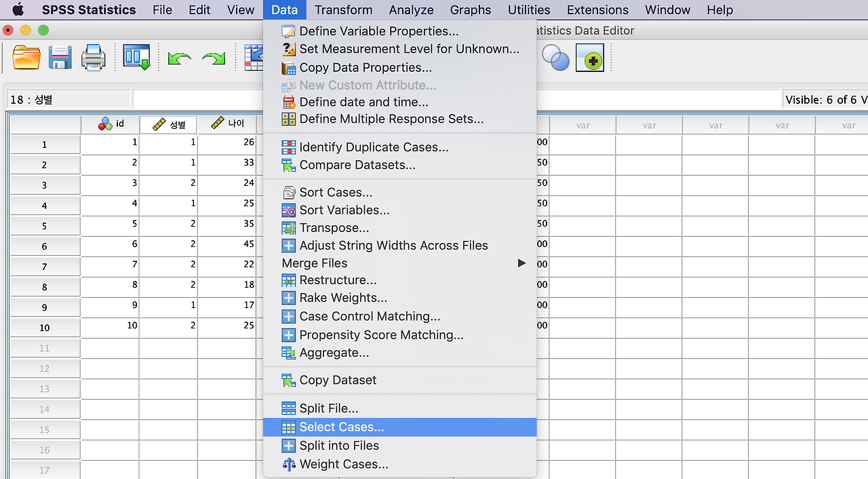868x479 pixels.
Task: Select Sort Variables menu item
Action: [x=400, y=210]
